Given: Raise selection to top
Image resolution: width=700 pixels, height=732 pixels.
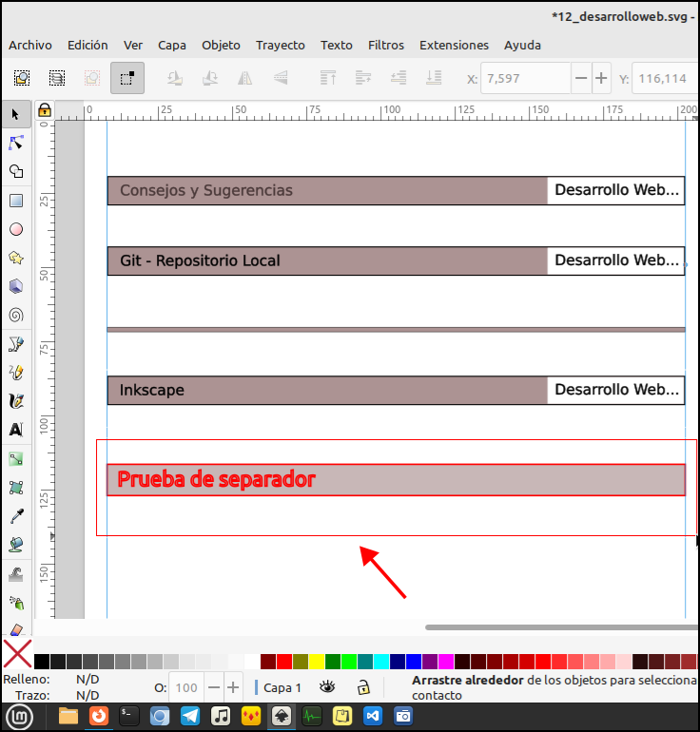Looking at the screenshot, I should coord(328,78).
